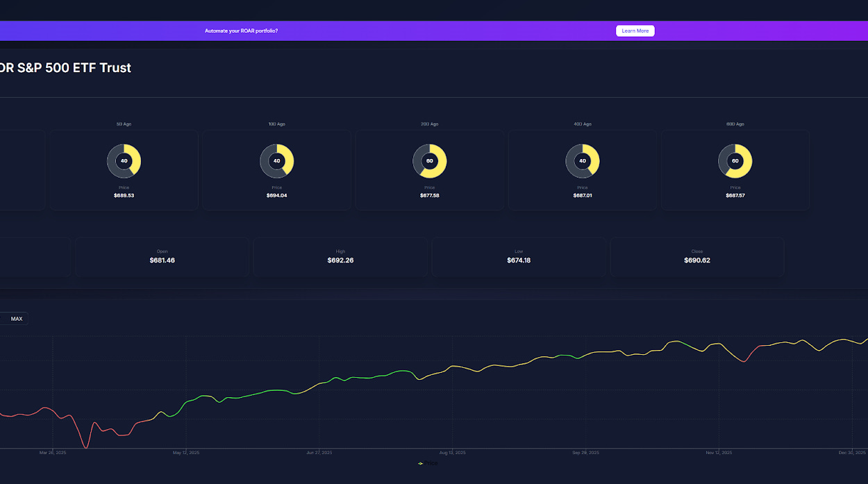Toggle the Price series legend entry
This screenshot has width=868, height=484.
pos(428,463)
